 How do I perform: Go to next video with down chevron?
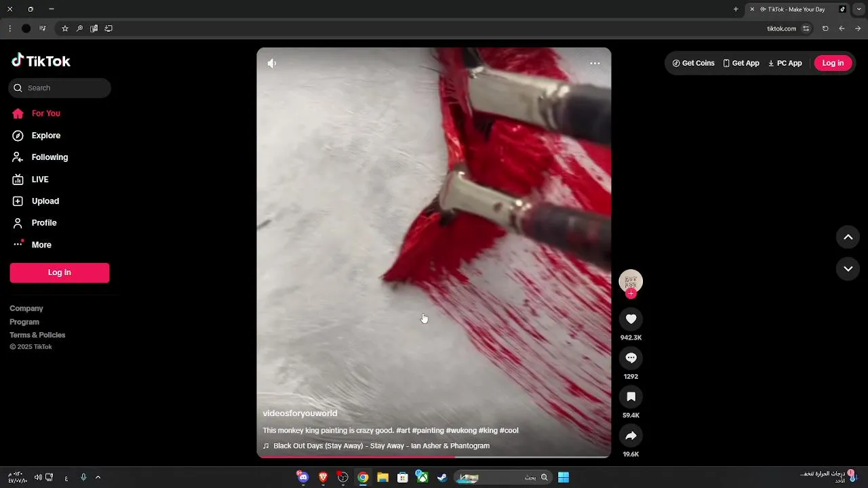(x=848, y=269)
